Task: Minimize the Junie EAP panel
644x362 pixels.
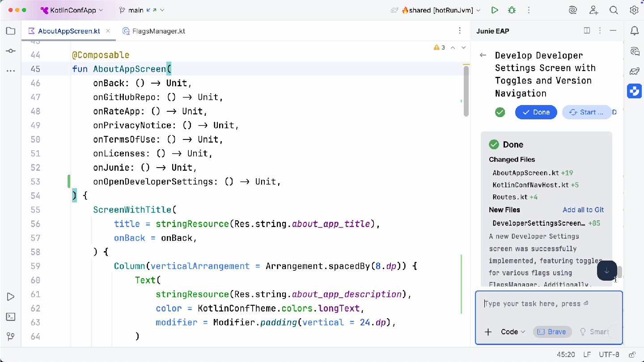Action: tap(613, 30)
